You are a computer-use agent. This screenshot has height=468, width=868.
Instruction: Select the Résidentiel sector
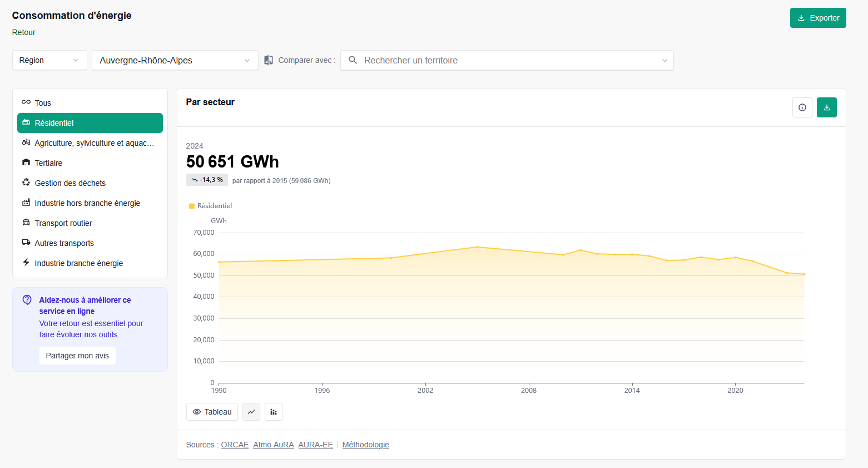(x=90, y=123)
